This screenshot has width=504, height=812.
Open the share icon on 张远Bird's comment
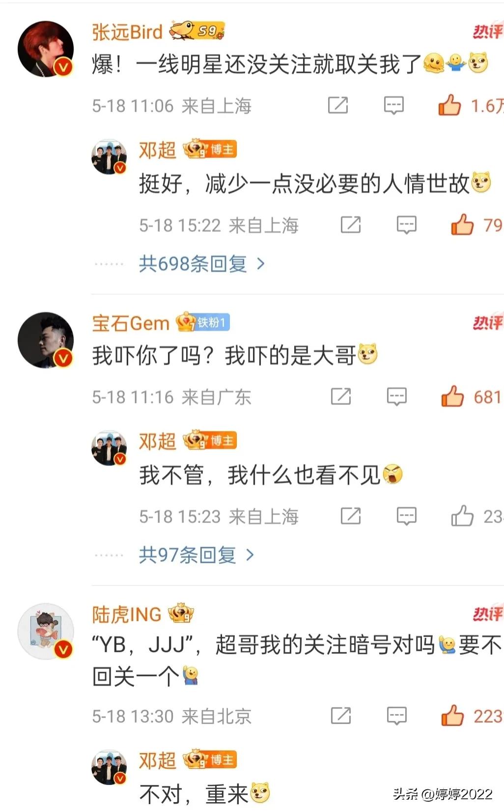(338, 105)
